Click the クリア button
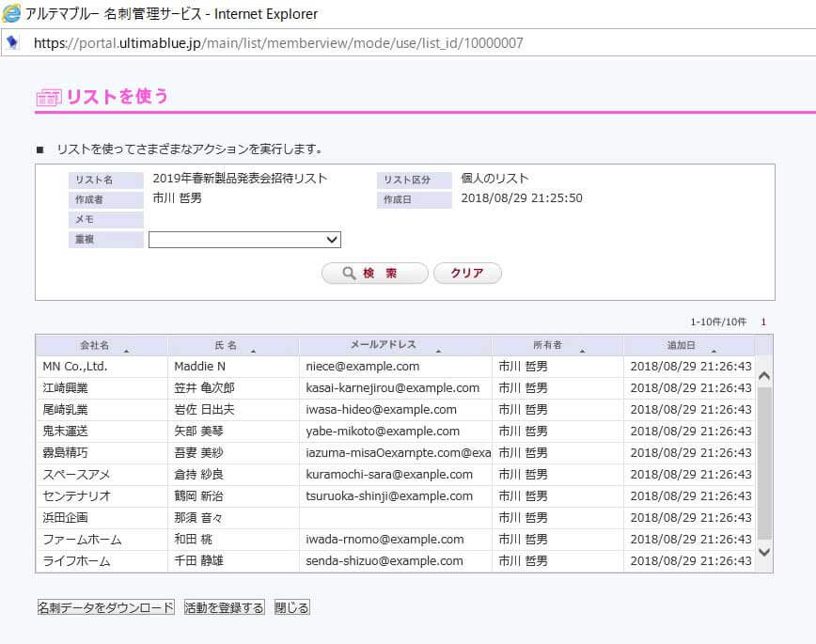Viewport: 816px width, 644px height. tap(467, 273)
